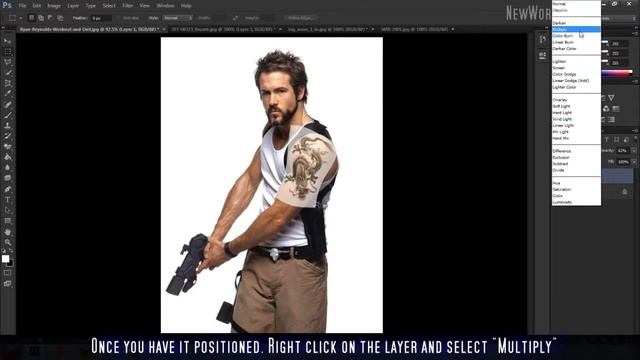The image size is (640, 360).
Task: Open the Properties panel icon below History
Action: (x=542, y=55)
